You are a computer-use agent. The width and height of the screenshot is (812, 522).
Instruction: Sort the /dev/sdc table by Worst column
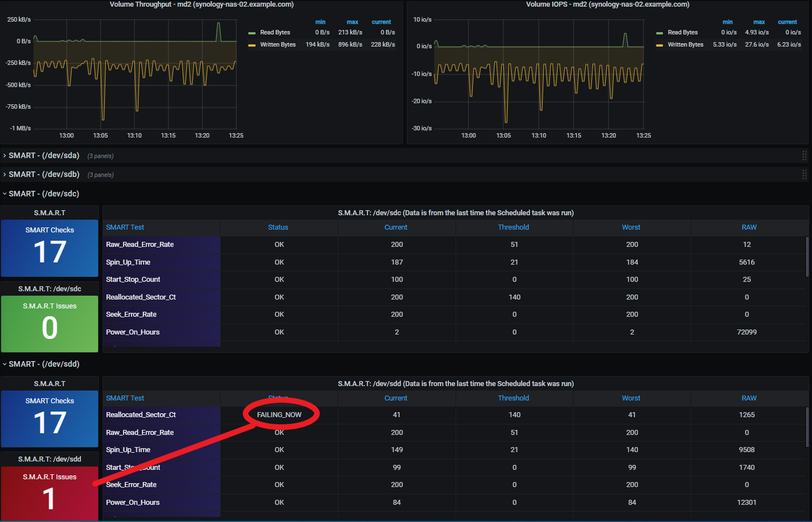click(x=631, y=227)
